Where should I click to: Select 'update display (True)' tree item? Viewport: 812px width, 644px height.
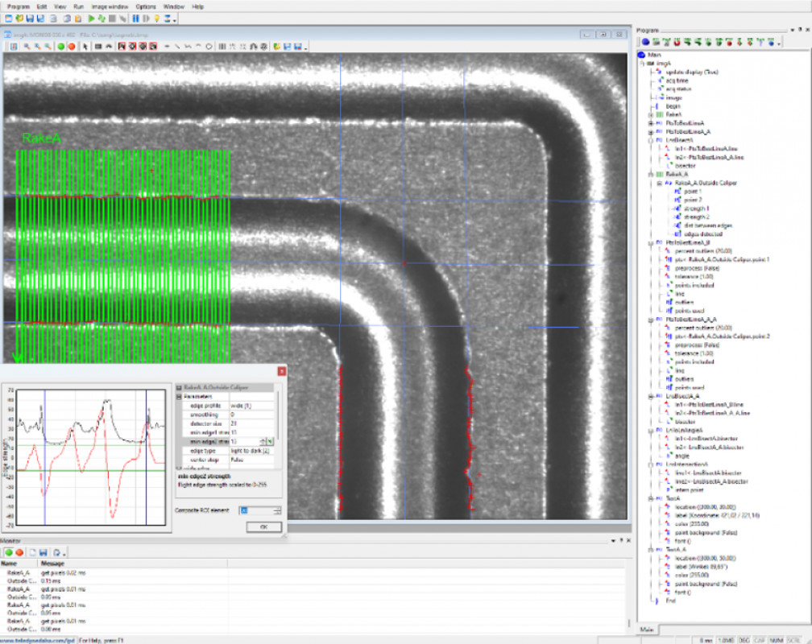(x=692, y=72)
